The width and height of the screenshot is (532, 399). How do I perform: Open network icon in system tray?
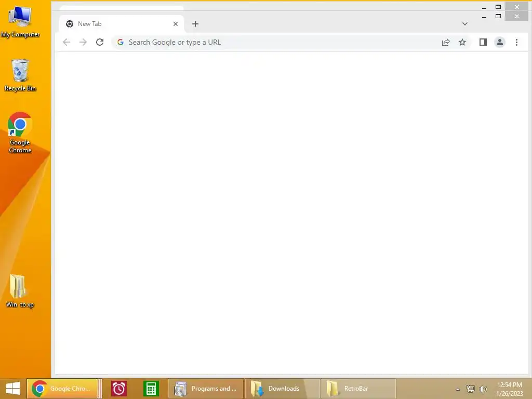(x=470, y=389)
